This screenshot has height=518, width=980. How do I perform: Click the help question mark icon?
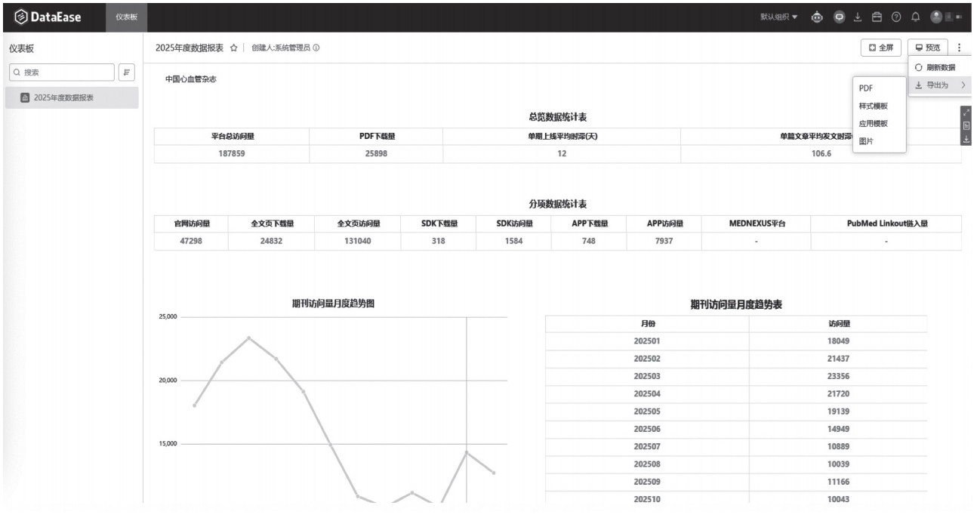point(896,17)
